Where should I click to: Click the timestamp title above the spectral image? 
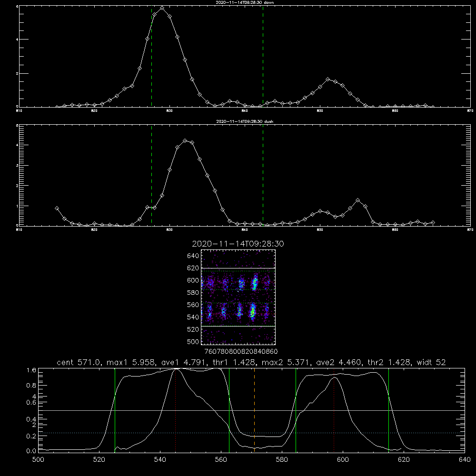pyautogui.click(x=238, y=244)
